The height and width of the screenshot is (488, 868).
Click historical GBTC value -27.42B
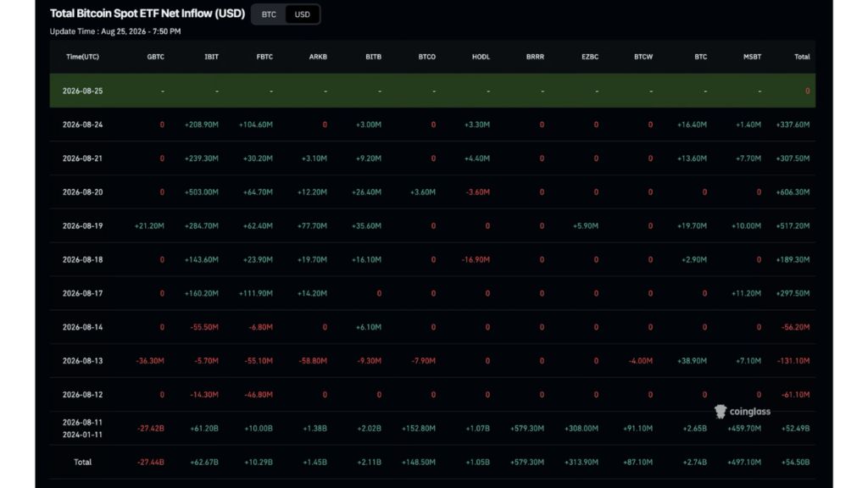(x=151, y=428)
